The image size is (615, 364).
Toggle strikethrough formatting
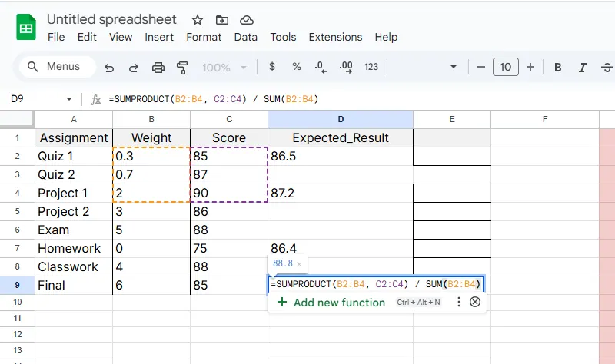[x=606, y=68]
